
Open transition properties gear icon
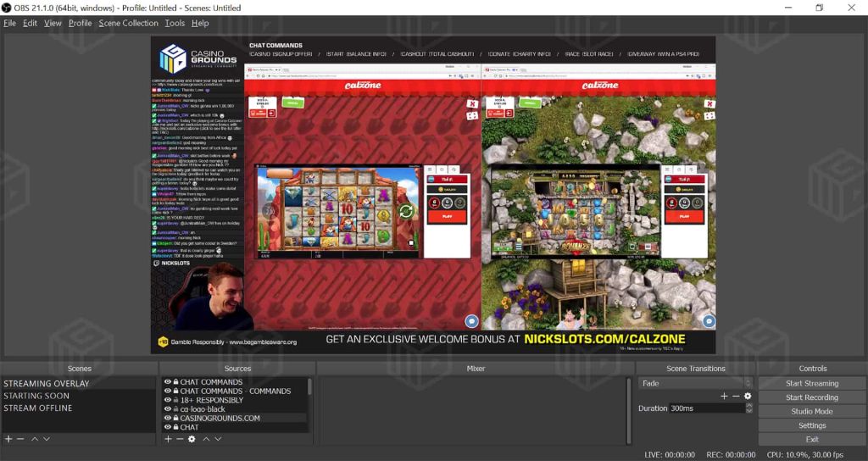[x=748, y=396]
